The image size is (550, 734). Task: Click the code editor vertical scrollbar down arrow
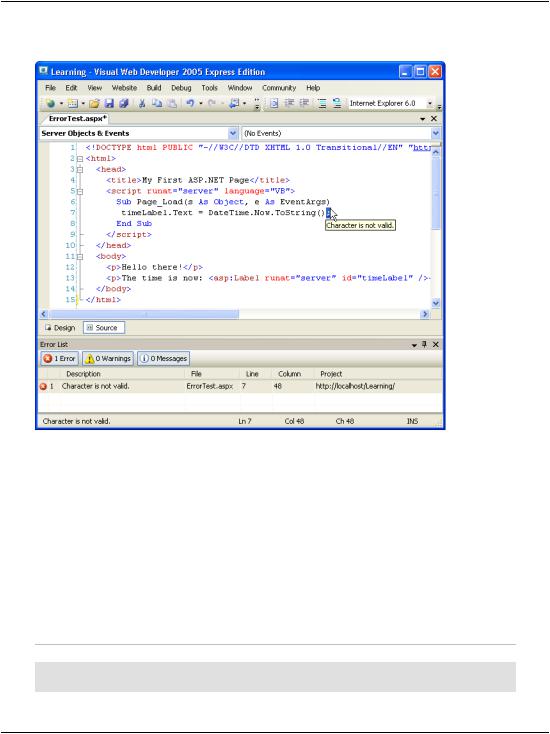(x=436, y=303)
